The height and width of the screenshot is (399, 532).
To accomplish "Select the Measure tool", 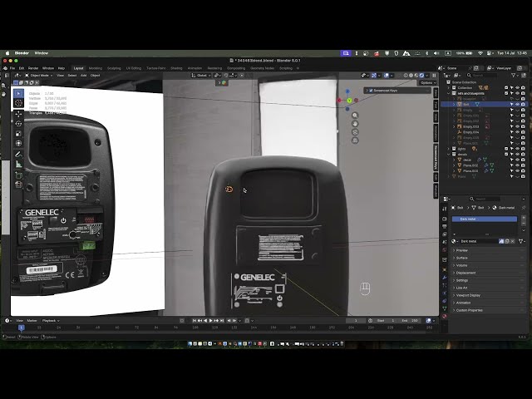I will click(18, 165).
